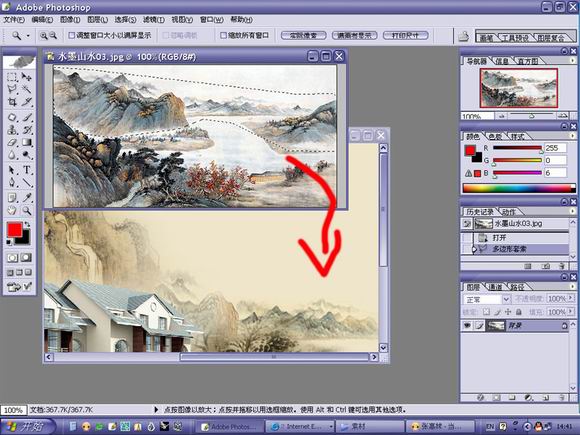
Task: Hide the 背景 layer with eye icon
Action: tap(467, 326)
